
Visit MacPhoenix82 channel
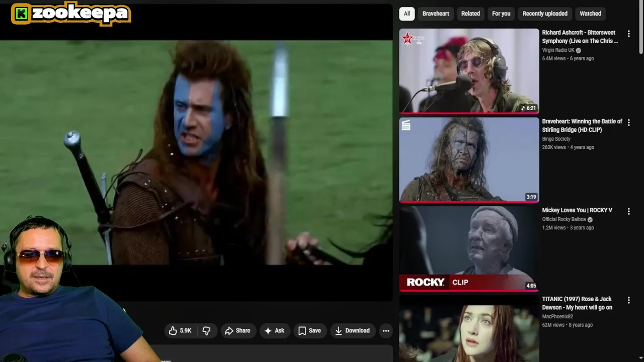(x=557, y=317)
